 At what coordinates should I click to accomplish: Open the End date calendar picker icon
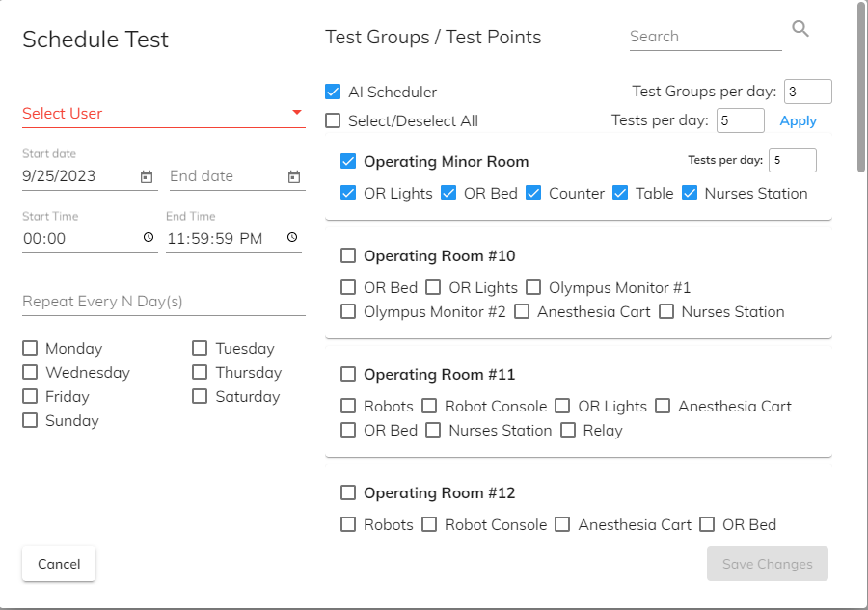294,177
